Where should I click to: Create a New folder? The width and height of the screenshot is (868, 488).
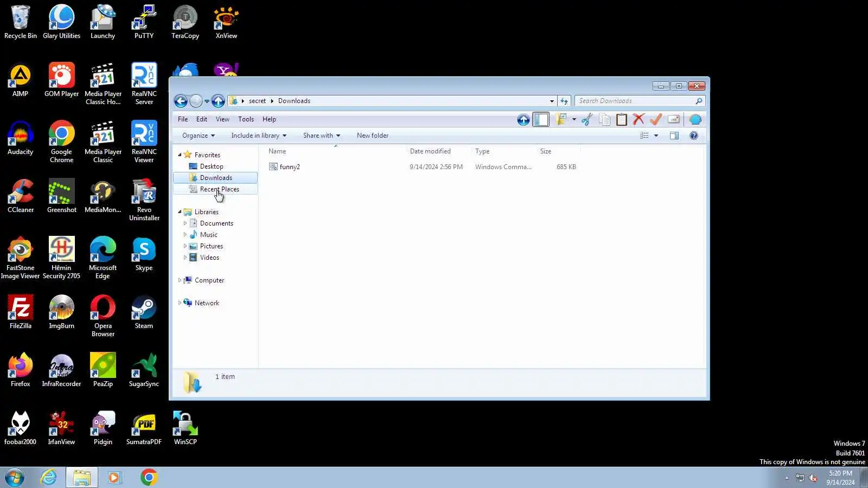tap(373, 136)
